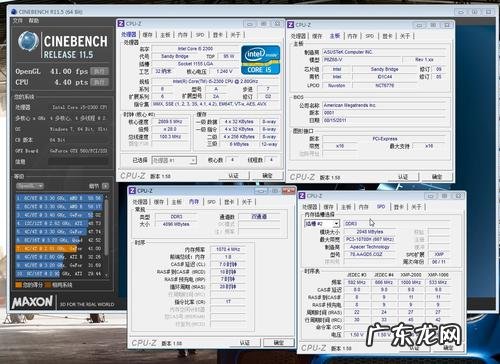Click the 2048 MBytes module size field
The height and width of the screenshot is (364, 500).
370,232
